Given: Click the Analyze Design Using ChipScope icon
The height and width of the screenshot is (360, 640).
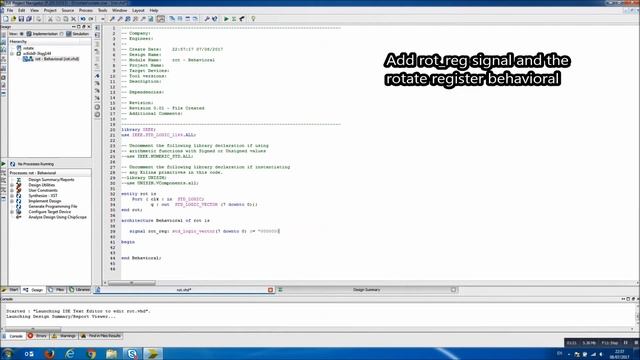Looking at the screenshot, I should [x=19, y=217].
